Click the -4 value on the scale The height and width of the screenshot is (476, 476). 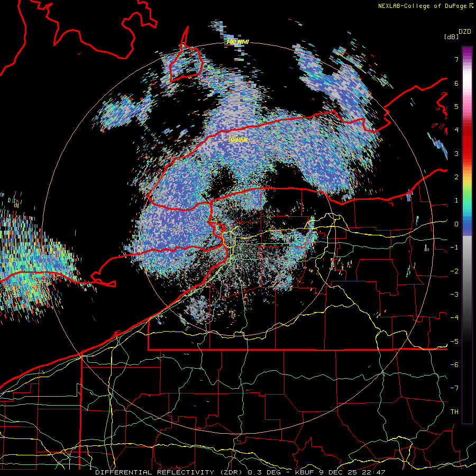click(454, 318)
